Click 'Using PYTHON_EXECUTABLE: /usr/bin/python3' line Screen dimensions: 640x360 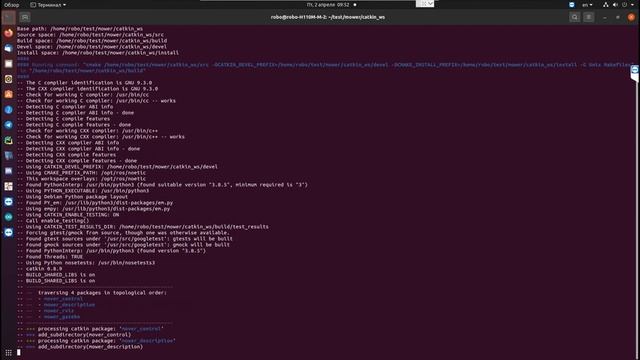[x=83, y=191]
